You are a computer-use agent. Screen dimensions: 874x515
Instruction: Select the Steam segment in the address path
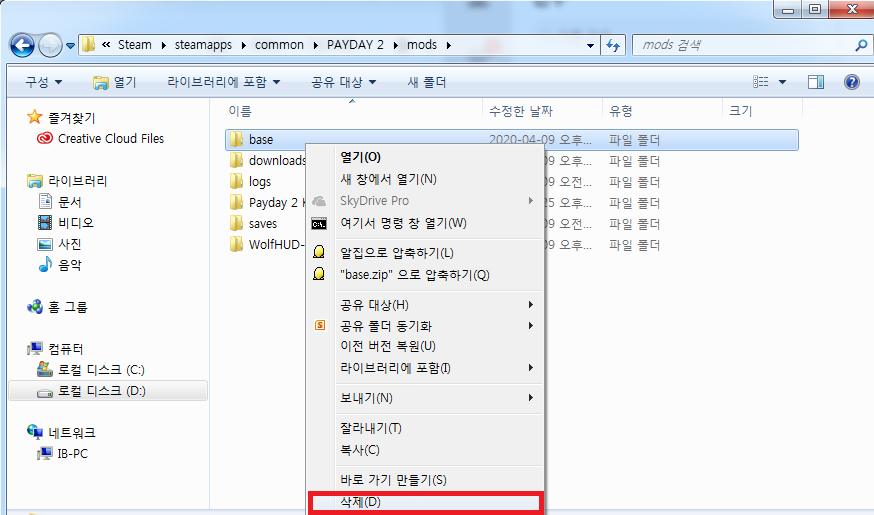point(134,45)
